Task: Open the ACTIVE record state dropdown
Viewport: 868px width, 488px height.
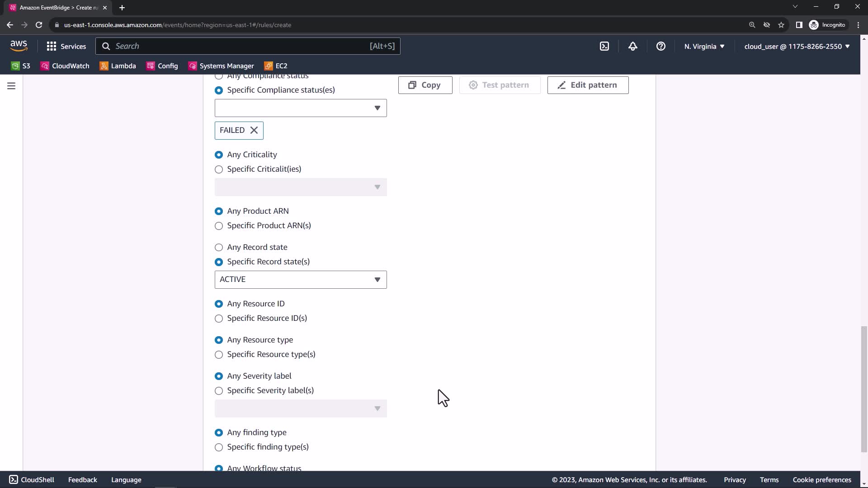Action: click(x=301, y=280)
